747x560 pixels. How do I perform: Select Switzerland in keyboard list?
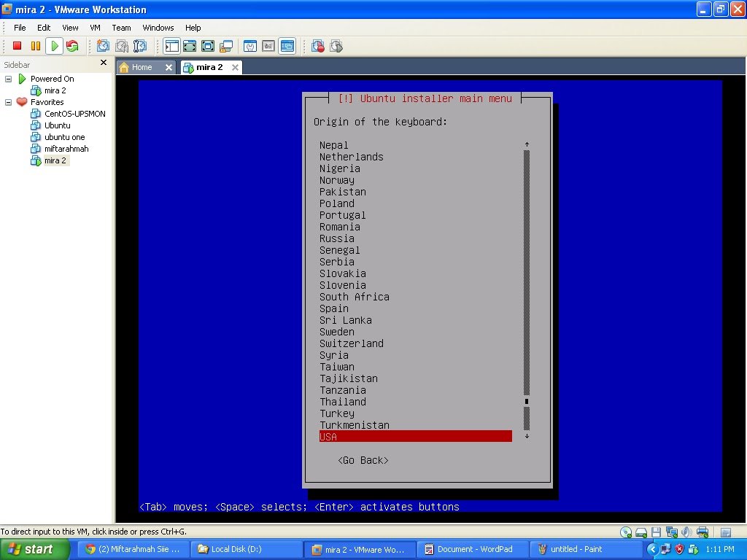tap(352, 344)
